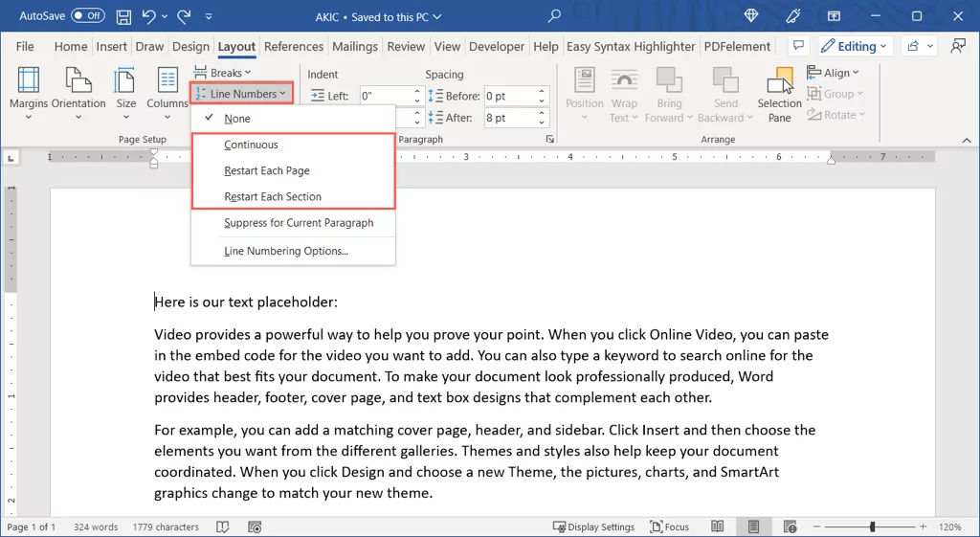Open the page Size menu

(x=125, y=94)
